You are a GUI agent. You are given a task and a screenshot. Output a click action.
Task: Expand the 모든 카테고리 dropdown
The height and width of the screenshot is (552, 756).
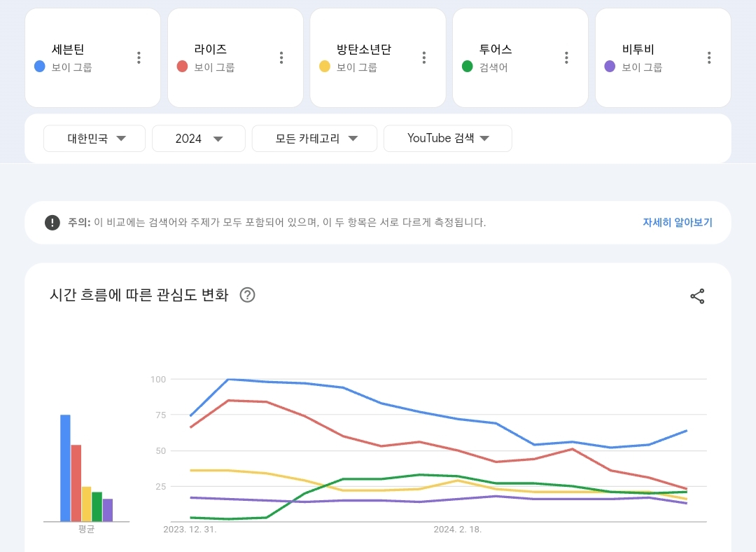click(314, 139)
